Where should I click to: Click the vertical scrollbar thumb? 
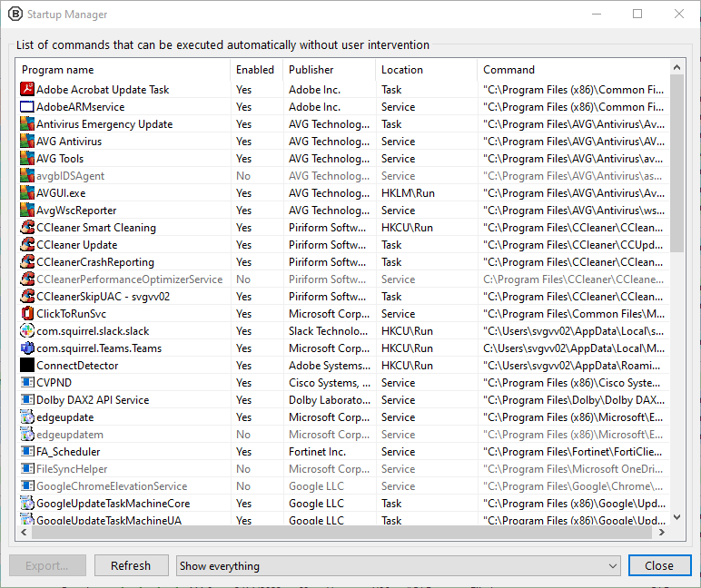click(676, 163)
